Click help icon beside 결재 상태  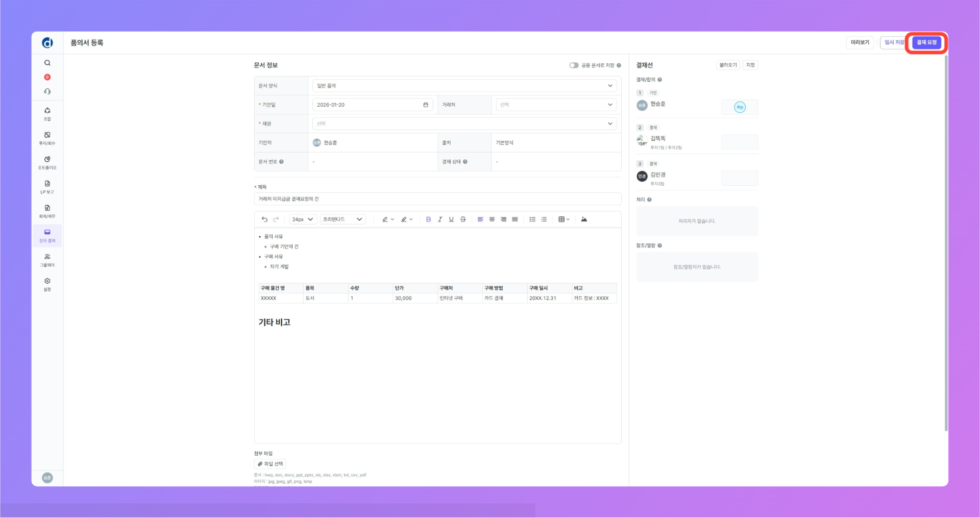[465, 162]
